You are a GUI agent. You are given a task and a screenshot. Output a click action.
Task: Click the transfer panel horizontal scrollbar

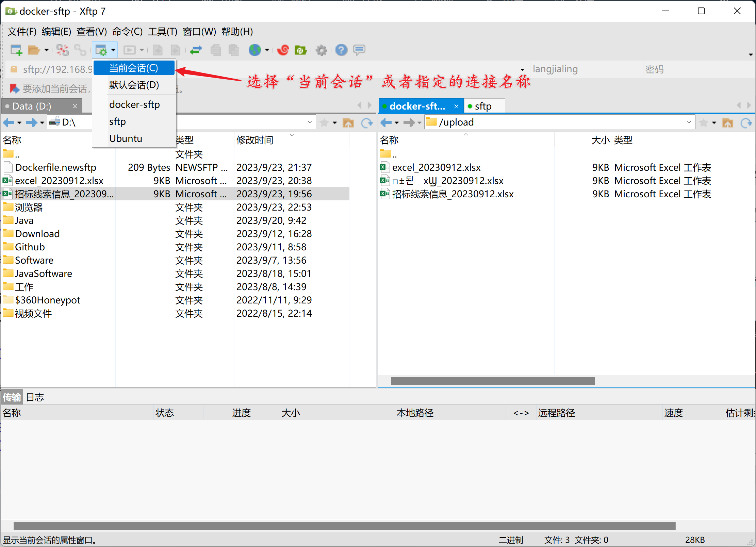click(x=345, y=526)
